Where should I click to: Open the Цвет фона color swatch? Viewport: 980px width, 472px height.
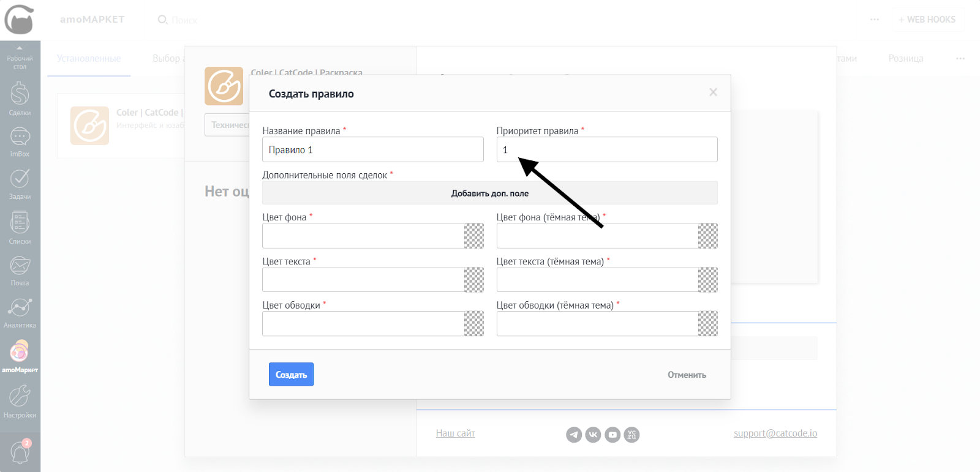(473, 236)
